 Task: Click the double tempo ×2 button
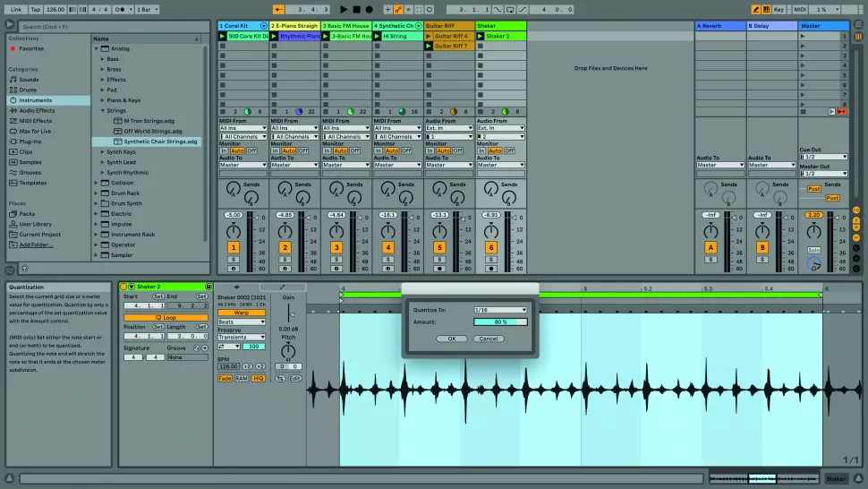[260, 366]
